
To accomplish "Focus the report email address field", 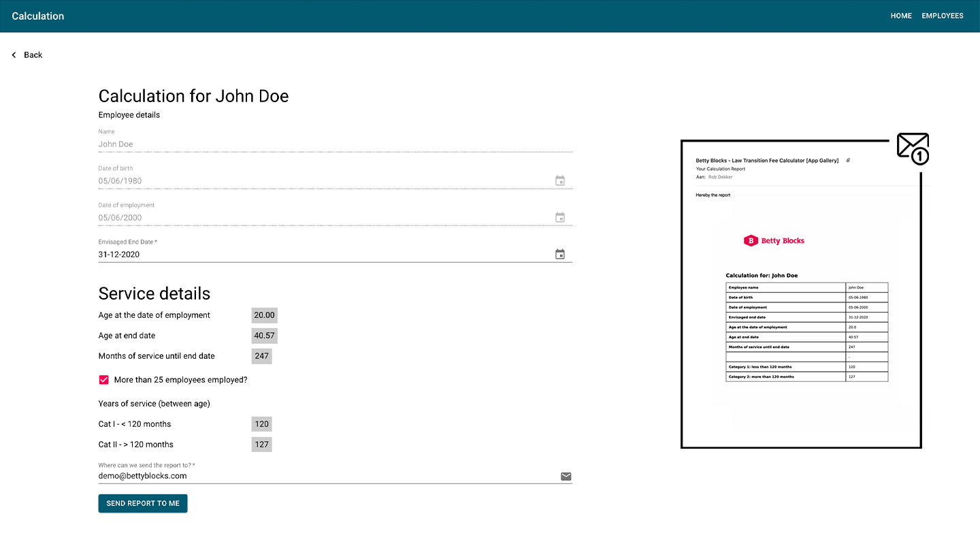I will click(320, 476).
